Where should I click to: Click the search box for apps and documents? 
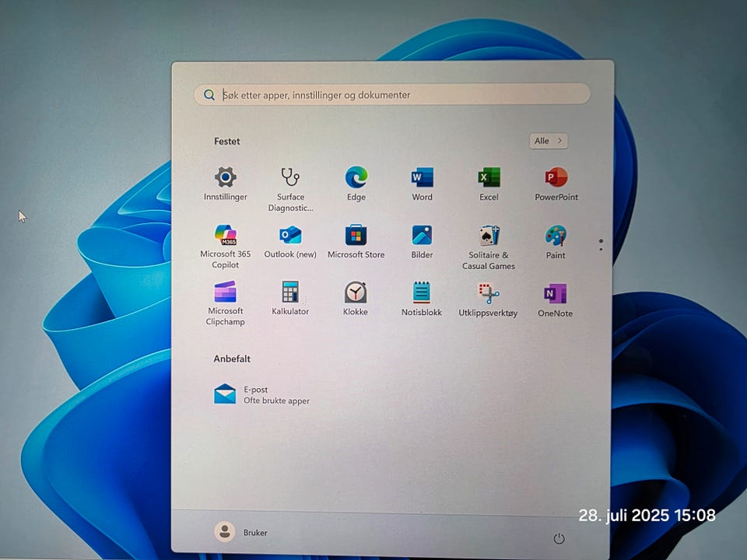tap(392, 95)
